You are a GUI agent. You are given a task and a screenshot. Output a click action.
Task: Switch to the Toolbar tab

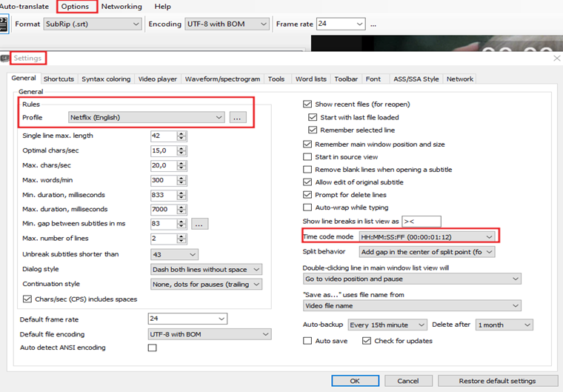click(346, 79)
